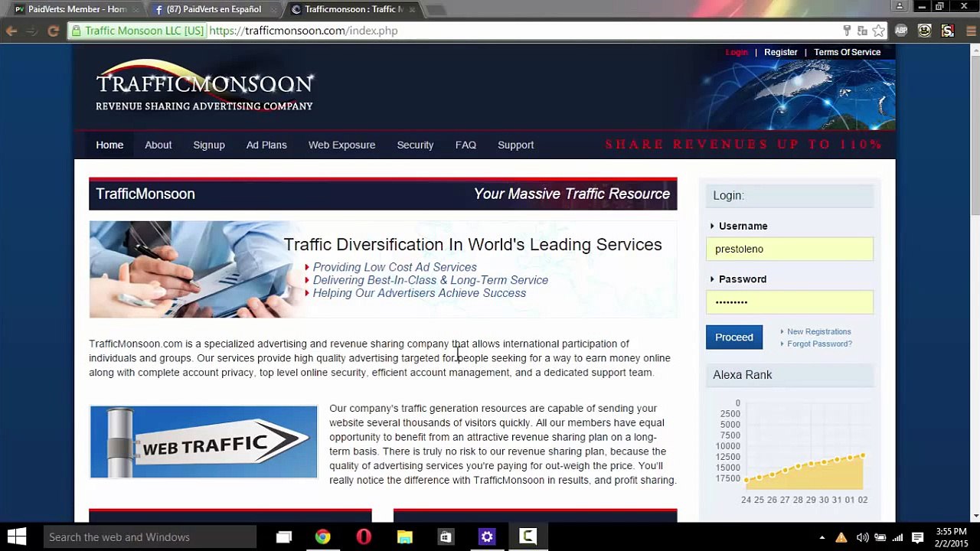Click the Proceed login button
The image size is (980, 551).
734,337
